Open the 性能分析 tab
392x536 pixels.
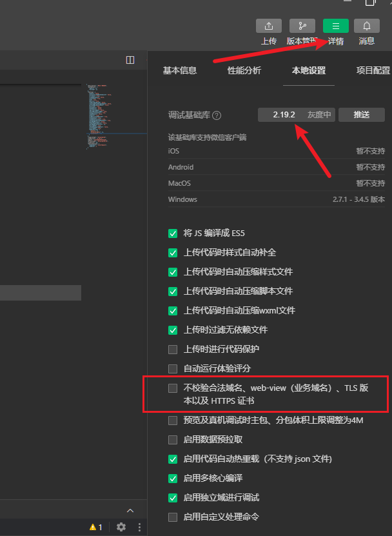[244, 71]
